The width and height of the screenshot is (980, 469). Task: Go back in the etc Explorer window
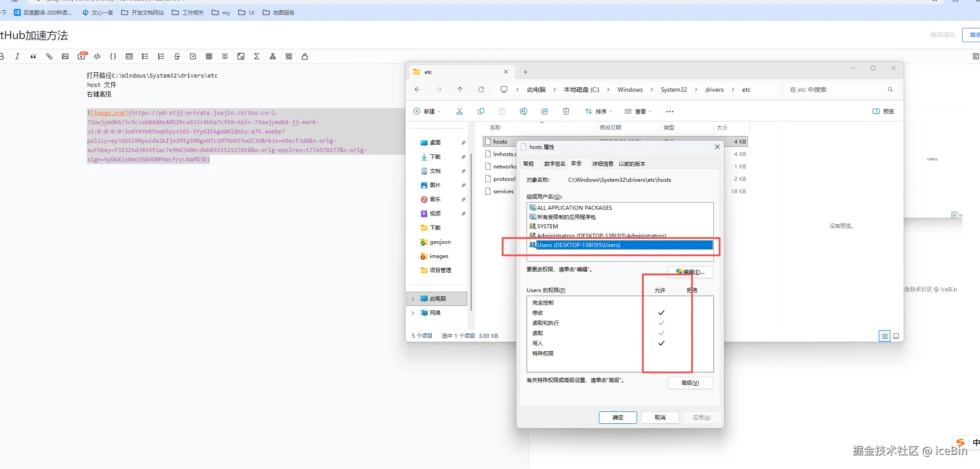coord(417,90)
